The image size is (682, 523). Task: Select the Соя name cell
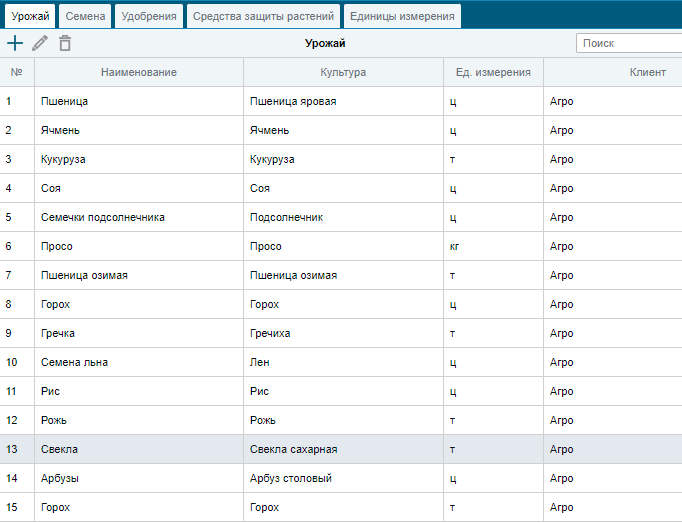coord(139,188)
